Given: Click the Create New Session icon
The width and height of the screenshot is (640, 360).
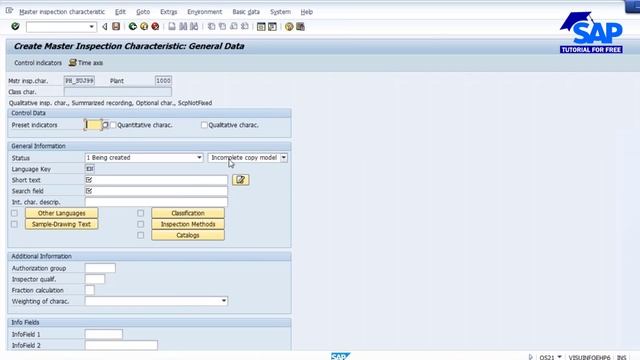Looking at the screenshot, I should click(x=261, y=27).
